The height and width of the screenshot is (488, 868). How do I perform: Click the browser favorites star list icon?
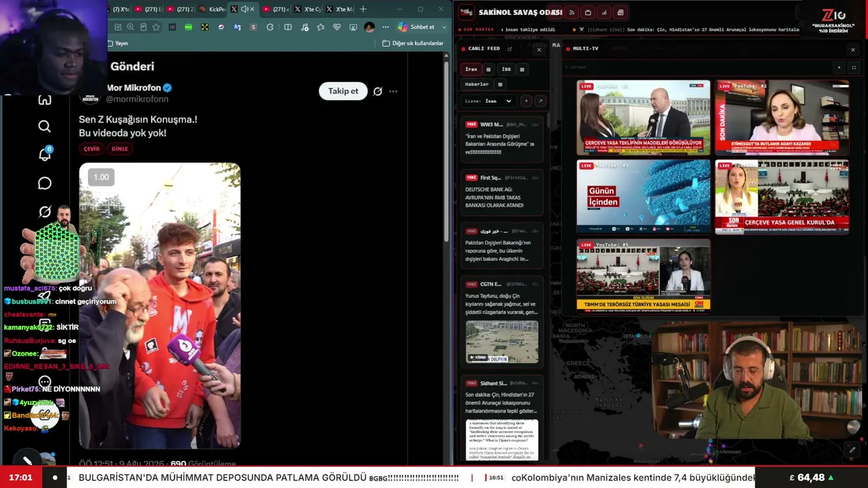[x=321, y=27]
